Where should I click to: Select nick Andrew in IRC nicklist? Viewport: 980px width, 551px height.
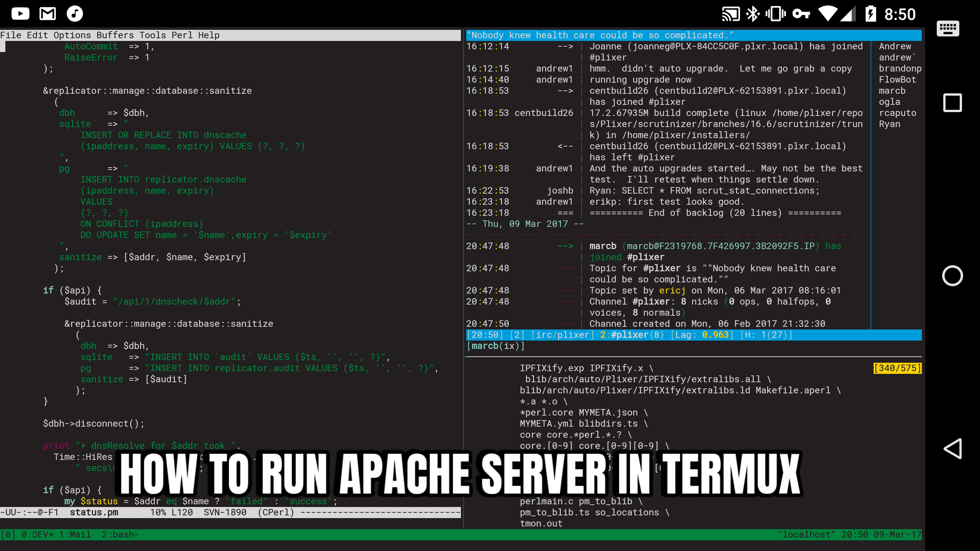(x=895, y=46)
